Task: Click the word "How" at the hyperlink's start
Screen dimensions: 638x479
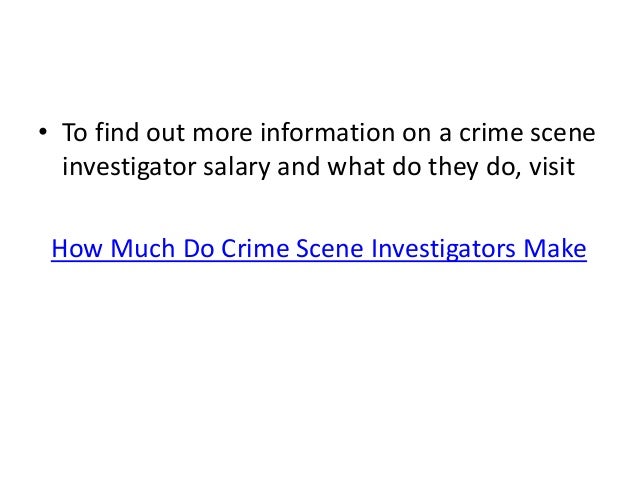Action: (77, 248)
